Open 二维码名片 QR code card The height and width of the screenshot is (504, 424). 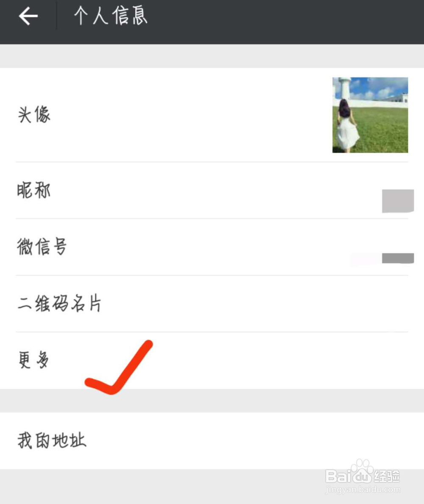212,304
